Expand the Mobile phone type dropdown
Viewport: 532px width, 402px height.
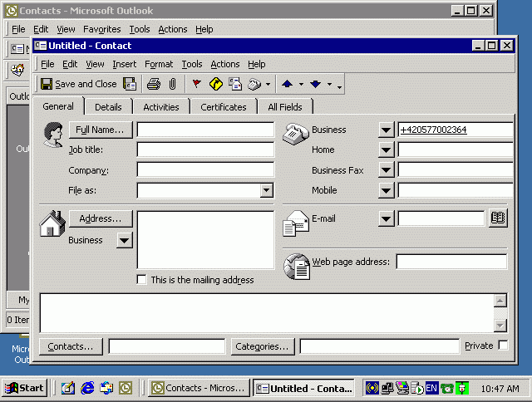pos(386,190)
